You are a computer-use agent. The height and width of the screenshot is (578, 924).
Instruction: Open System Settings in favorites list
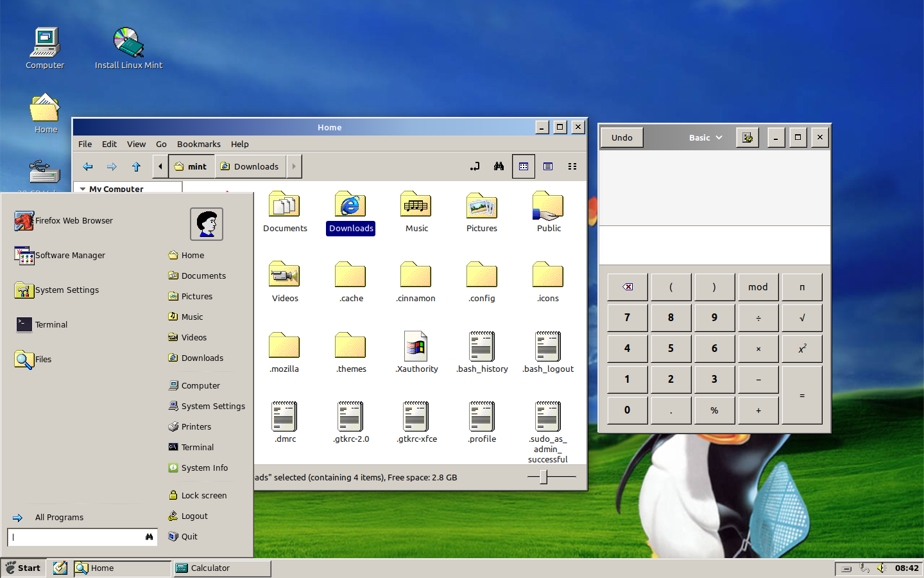(x=56, y=290)
